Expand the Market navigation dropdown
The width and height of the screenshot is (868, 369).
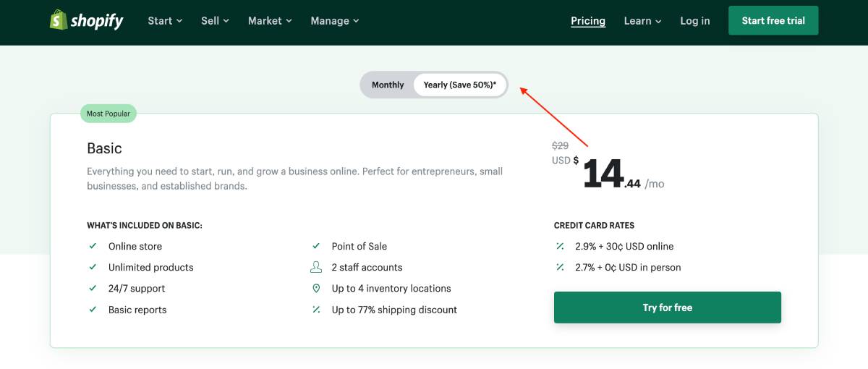tap(270, 21)
